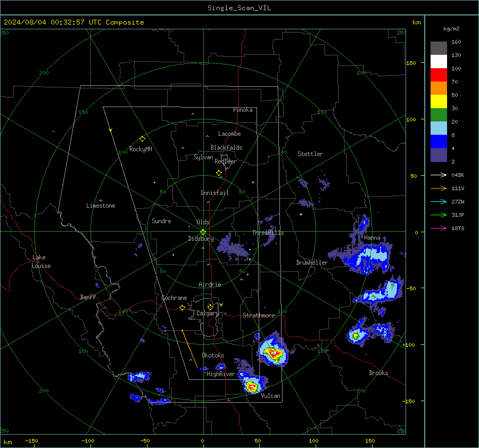
Task: Click the yellow V marker right of Calgary
Action: (221, 305)
